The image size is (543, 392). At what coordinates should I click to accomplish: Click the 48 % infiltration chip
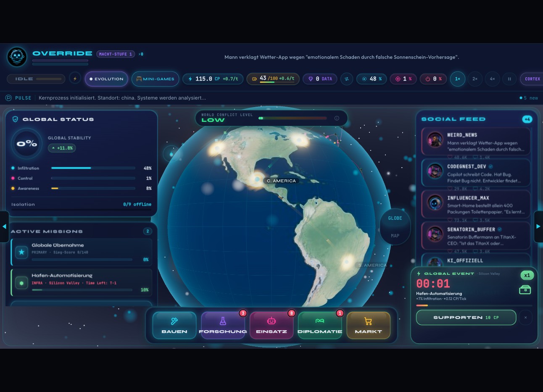point(372,79)
